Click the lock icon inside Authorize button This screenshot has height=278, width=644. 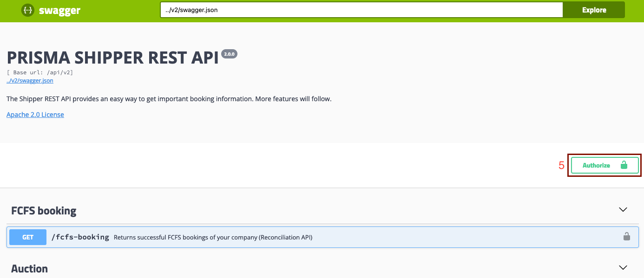[x=624, y=165]
